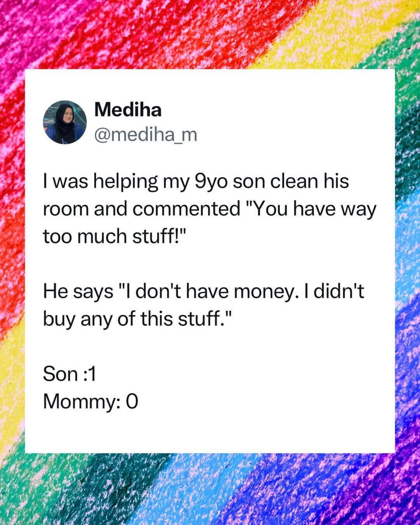Open the Mediha display name
The height and width of the screenshot is (525, 420).
coord(128,110)
